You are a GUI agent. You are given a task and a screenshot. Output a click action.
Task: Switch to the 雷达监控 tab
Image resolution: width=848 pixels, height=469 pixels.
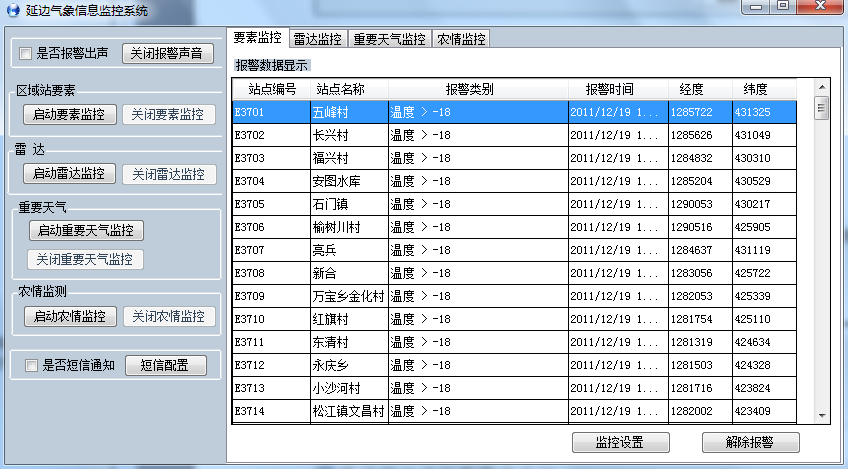click(318, 39)
